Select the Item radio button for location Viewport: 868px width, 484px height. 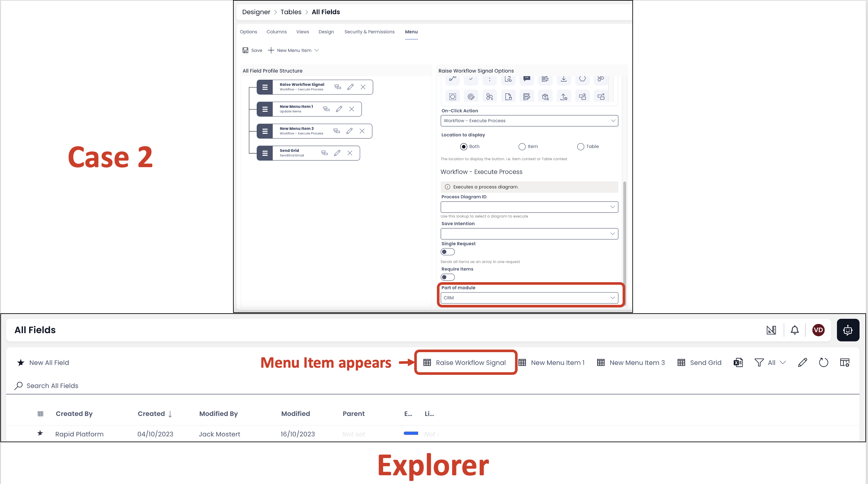(x=522, y=146)
